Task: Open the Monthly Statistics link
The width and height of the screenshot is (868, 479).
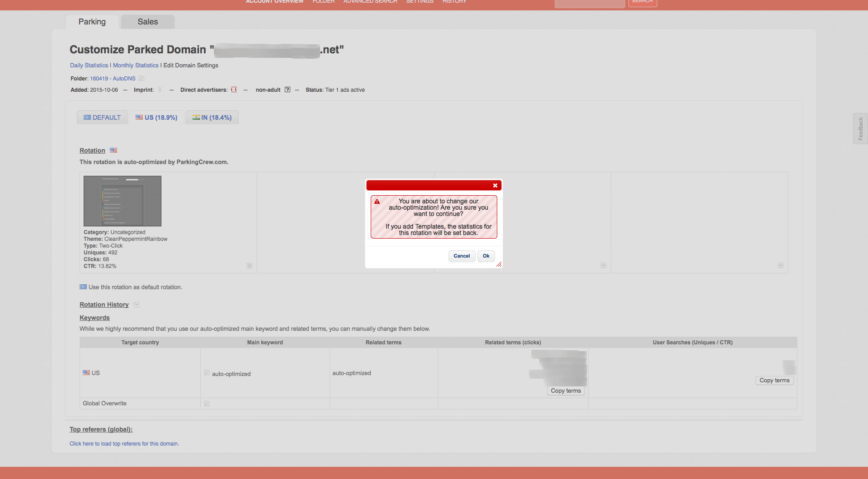Action: click(x=136, y=66)
